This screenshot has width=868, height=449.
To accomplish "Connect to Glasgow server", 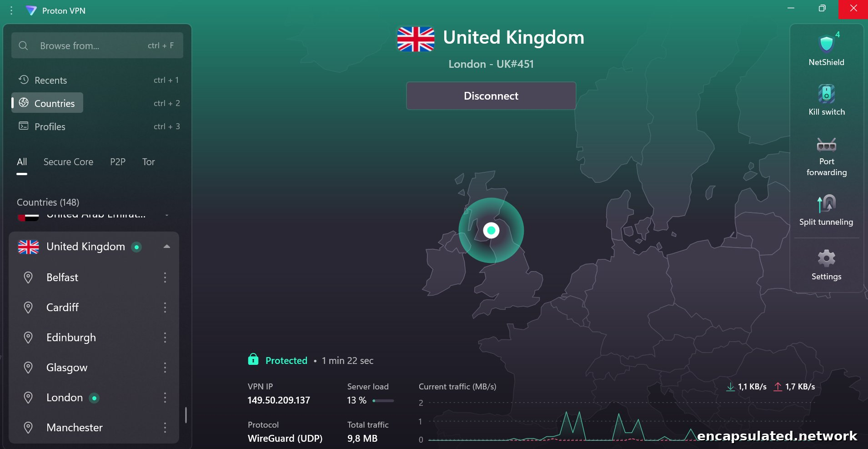I will click(67, 368).
